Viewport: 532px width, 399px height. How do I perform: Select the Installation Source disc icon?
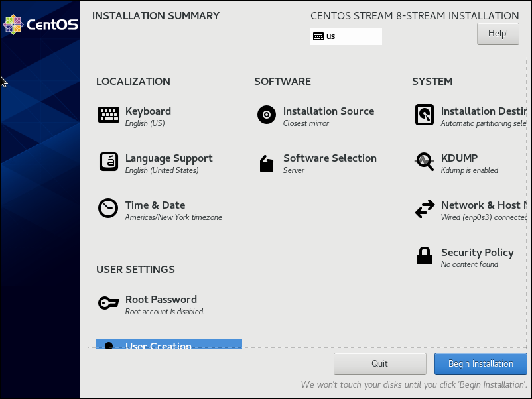(266, 115)
